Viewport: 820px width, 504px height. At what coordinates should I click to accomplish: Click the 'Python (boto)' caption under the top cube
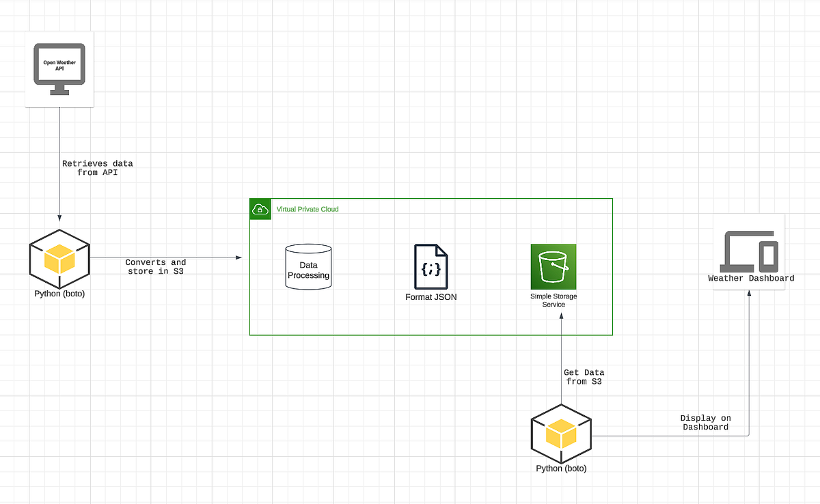(x=59, y=294)
